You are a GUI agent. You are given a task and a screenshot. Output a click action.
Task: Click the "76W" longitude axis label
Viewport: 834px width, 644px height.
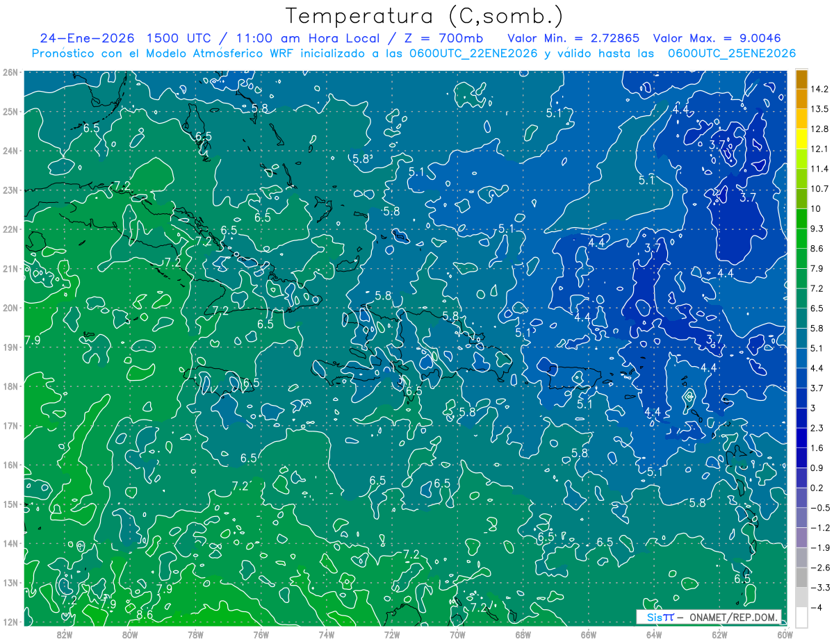pyautogui.click(x=261, y=634)
